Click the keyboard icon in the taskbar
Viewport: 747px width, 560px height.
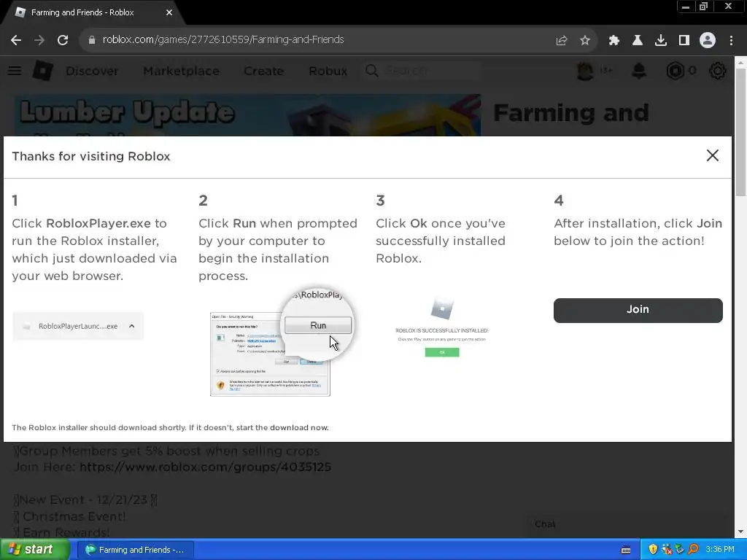pyautogui.click(x=626, y=550)
